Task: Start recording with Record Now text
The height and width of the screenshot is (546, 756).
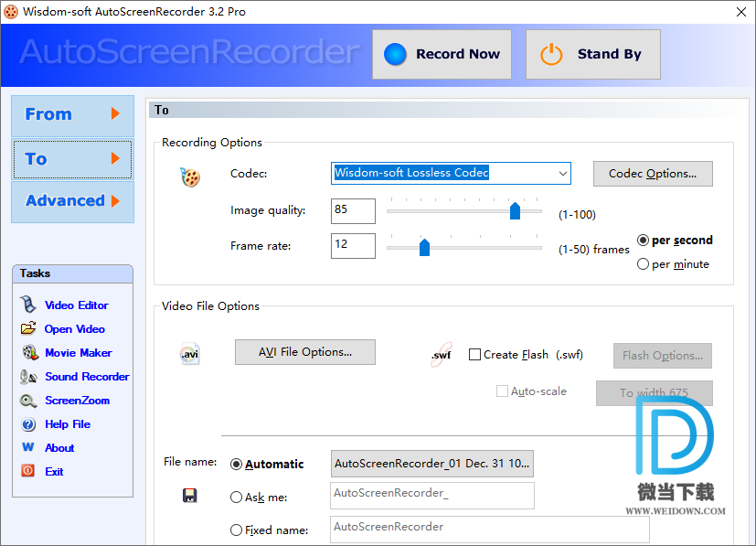Action: pos(458,54)
